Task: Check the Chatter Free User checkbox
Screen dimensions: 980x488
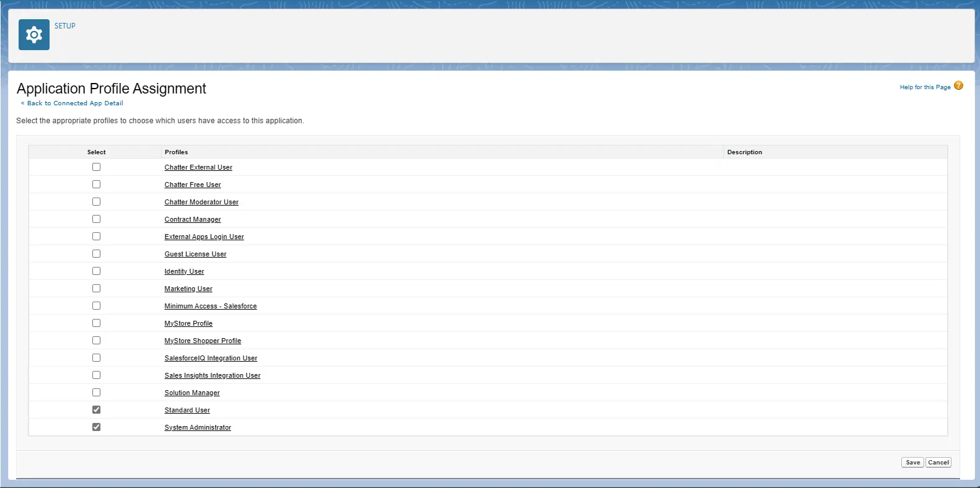Action: click(x=96, y=184)
